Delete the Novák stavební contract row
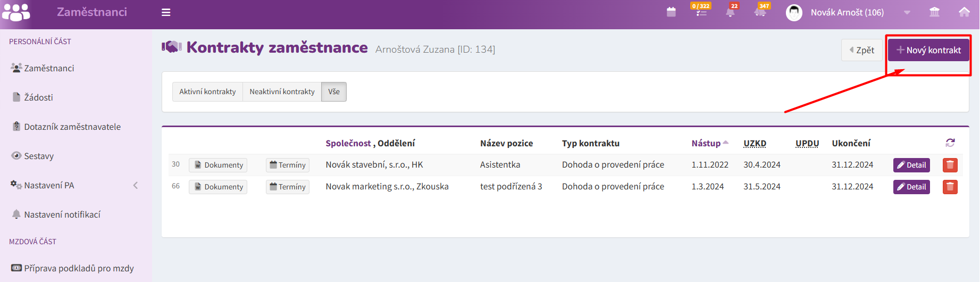 (x=950, y=165)
